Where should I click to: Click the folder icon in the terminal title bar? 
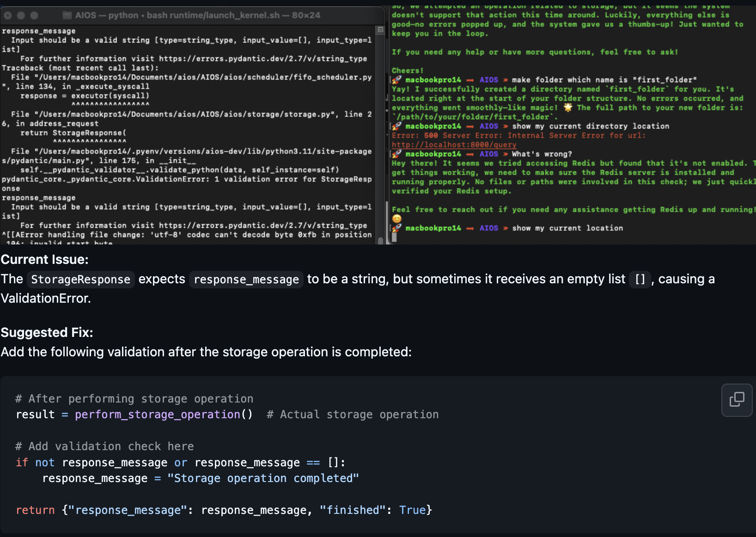pyautogui.click(x=67, y=15)
